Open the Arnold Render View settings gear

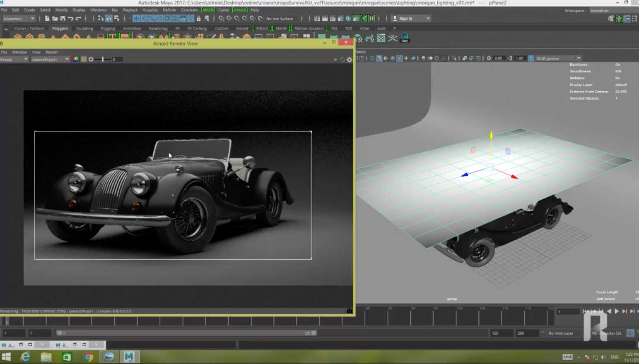350,60
